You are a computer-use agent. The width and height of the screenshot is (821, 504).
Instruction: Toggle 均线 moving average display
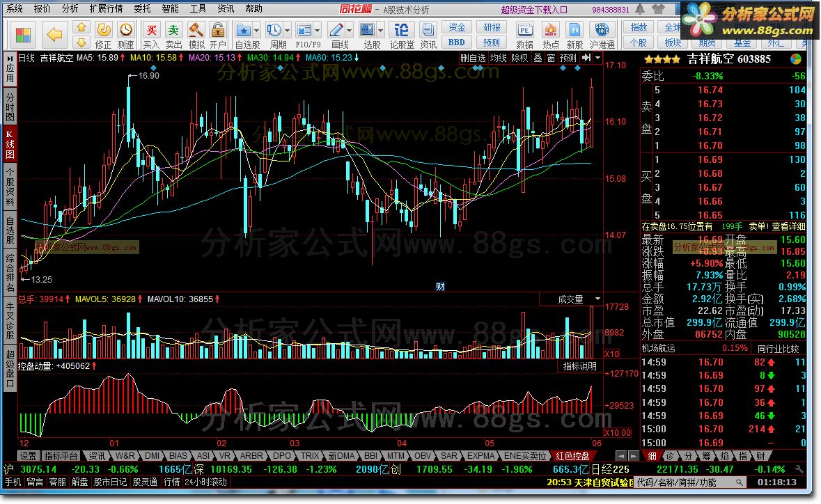(x=498, y=58)
